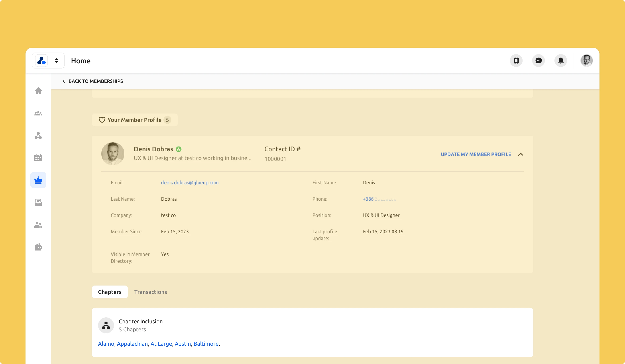Click the +386 phone number link
This screenshot has width=625, height=364.
pos(379,199)
